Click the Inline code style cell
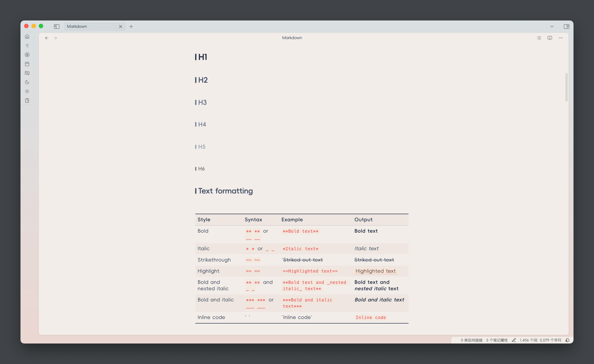Image resolution: width=594 pixels, height=364 pixels. click(x=211, y=317)
